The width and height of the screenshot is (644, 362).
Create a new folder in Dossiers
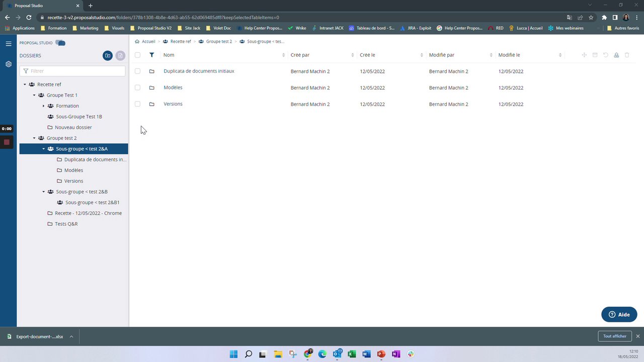(107, 56)
